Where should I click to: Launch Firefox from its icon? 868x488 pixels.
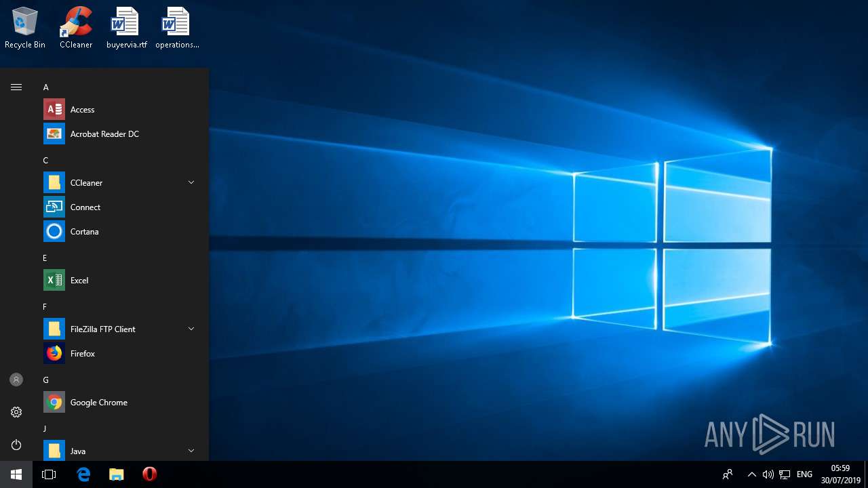click(x=54, y=353)
